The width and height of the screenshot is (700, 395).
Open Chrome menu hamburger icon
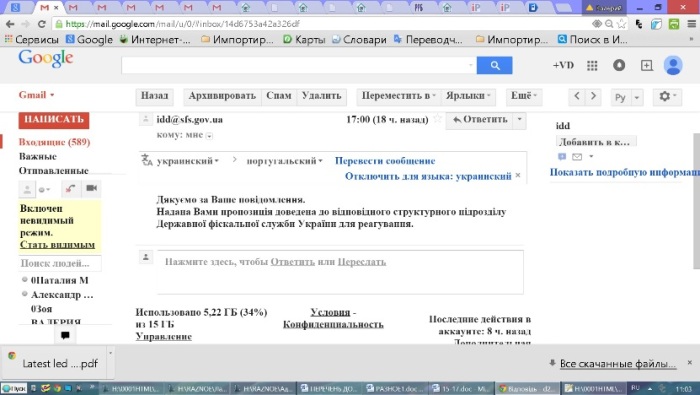[x=691, y=24]
